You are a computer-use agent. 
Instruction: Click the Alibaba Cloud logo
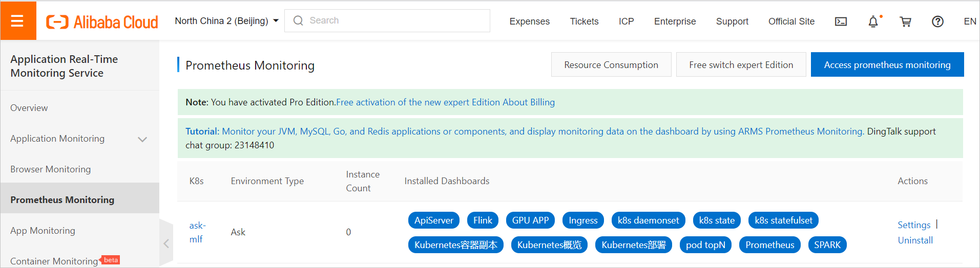point(102,21)
